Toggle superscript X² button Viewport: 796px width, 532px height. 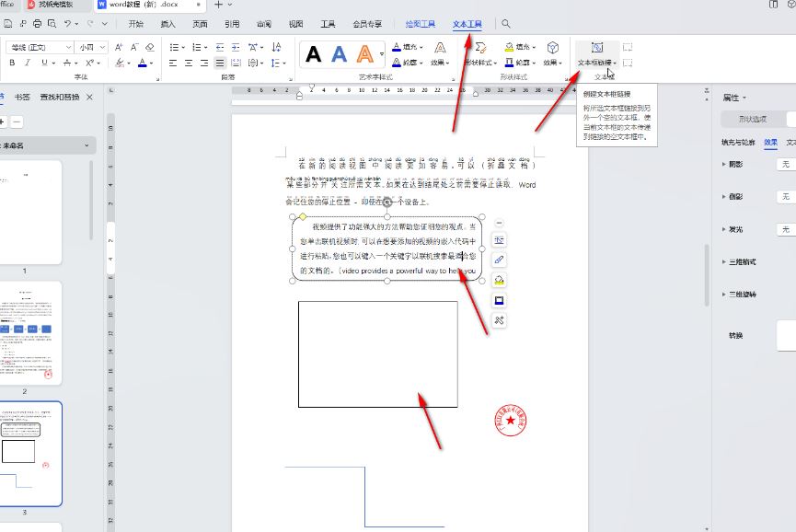click(x=90, y=63)
